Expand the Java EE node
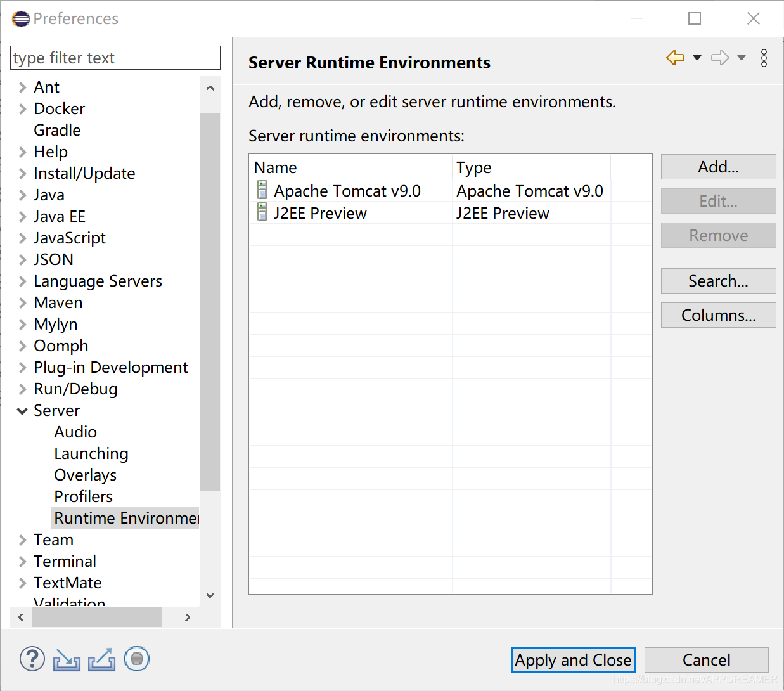784x691 pixels. 22,216
